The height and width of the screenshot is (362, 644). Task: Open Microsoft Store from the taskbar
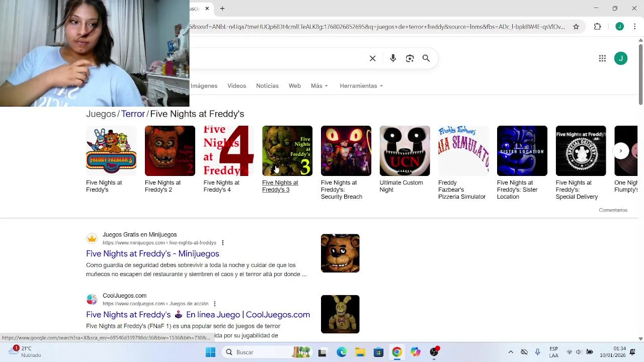[378, 352]
